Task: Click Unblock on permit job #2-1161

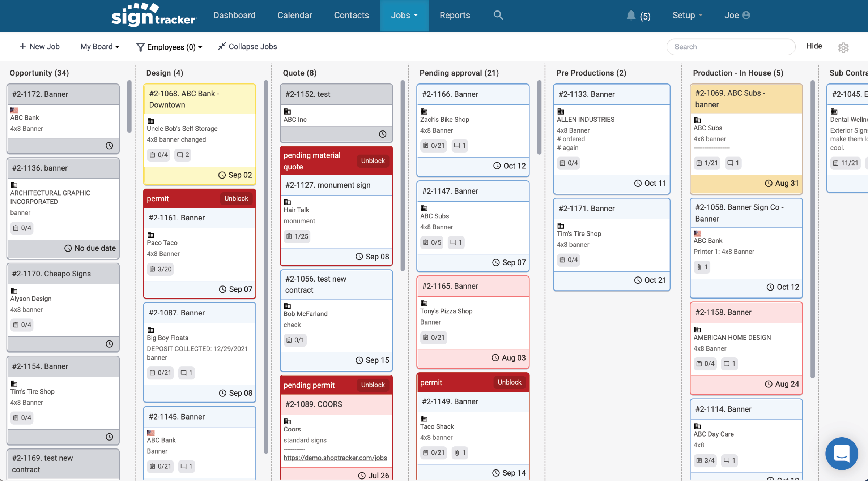Action: point(236,198)
